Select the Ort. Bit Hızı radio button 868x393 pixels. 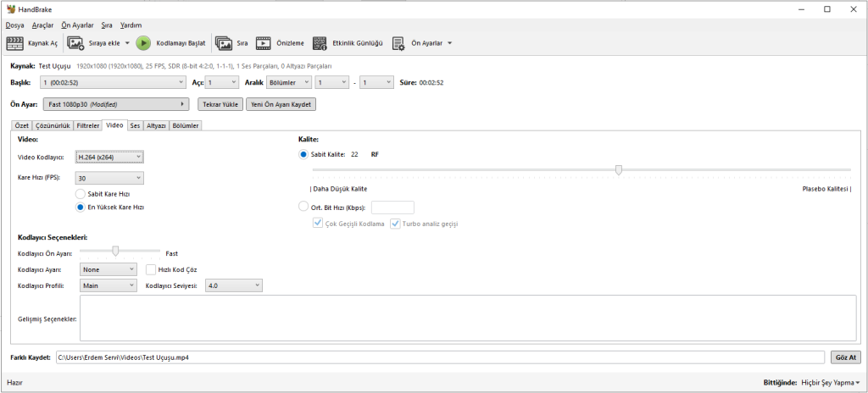click(303, 207)
